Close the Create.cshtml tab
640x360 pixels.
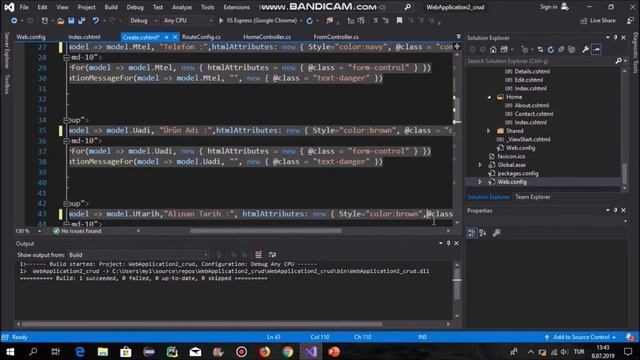175,37
